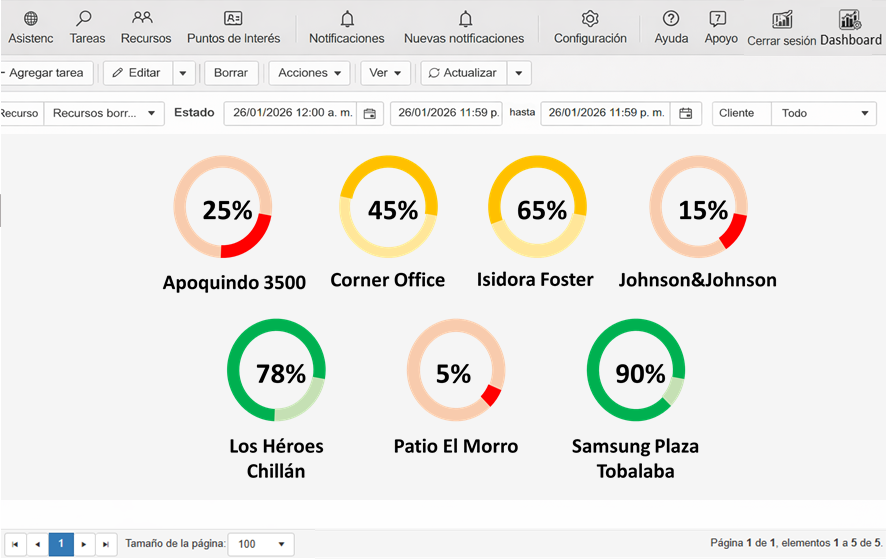Click the Patio El Morro 5% gauge
886x559 pixels.
[x=456, y=370]
